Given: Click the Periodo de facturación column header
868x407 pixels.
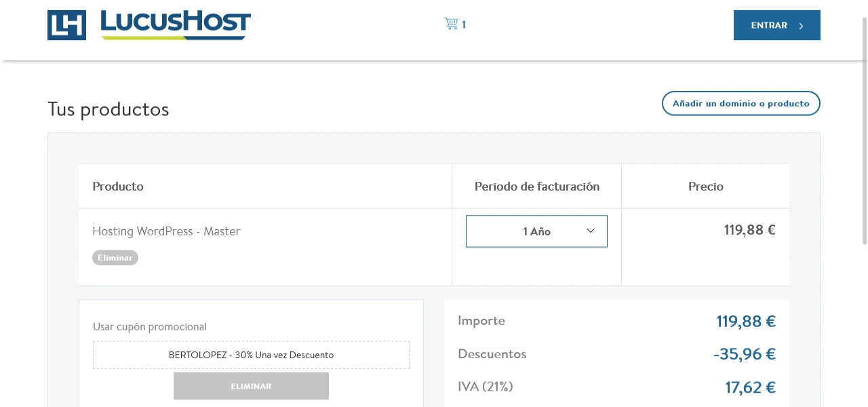Looking at the screenshot, I should [537, 187].
